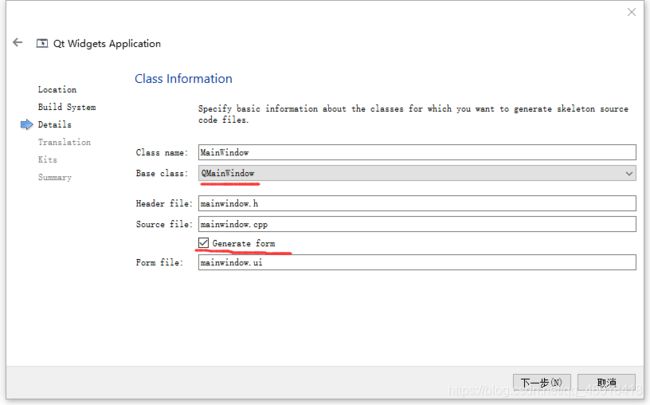Click the Base class: label

click(162, 173)
